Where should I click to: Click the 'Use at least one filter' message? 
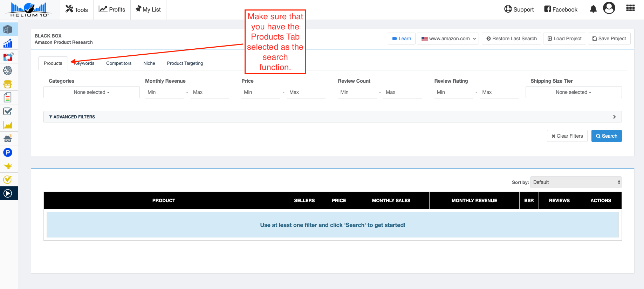coord(333,225)
